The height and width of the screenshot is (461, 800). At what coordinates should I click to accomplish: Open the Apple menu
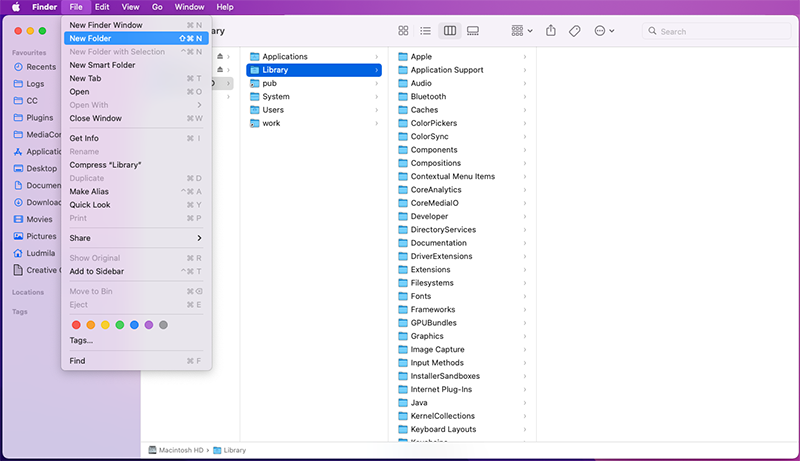coord(16,7)
